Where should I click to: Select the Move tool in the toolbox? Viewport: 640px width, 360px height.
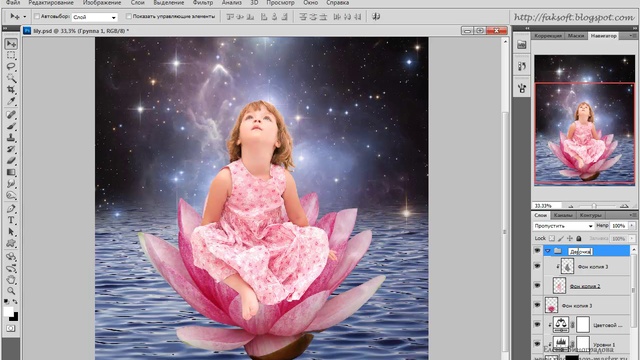[x=11, y=44]
